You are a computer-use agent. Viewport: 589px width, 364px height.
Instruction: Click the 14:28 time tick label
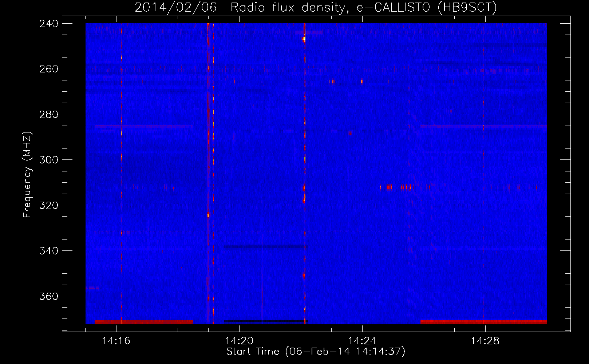485,341
